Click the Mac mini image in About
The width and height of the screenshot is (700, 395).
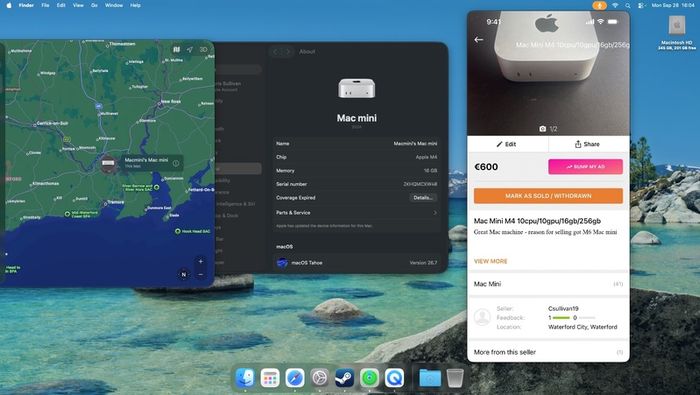[356, 88]
